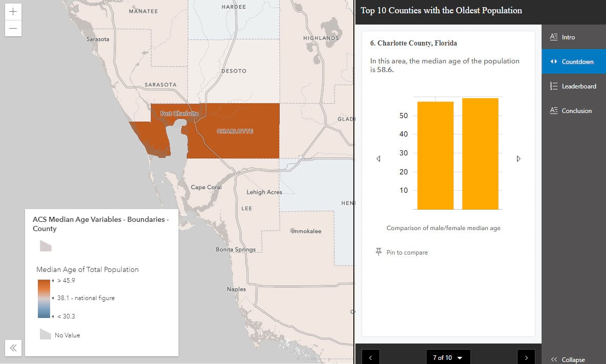The image size is (606, 364).
Task: Go to next county page
Action: (526, 357)
